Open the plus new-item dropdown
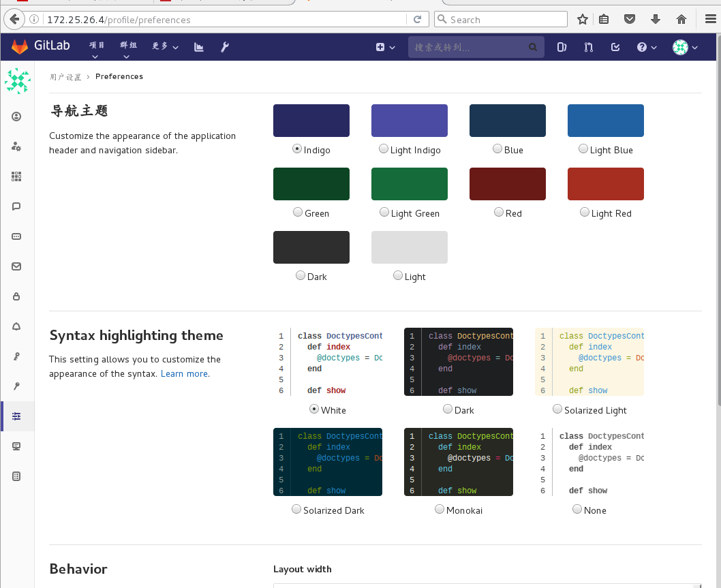The height and width of the screenshot is (588, 721). click(x=385, y=47)
